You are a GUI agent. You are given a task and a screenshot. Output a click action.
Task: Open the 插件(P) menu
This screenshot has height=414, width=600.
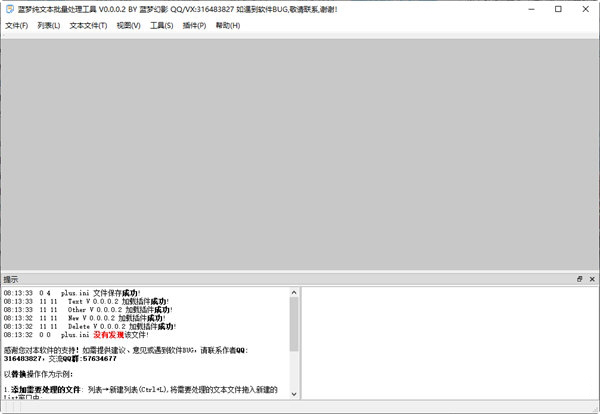pos(194,26)
